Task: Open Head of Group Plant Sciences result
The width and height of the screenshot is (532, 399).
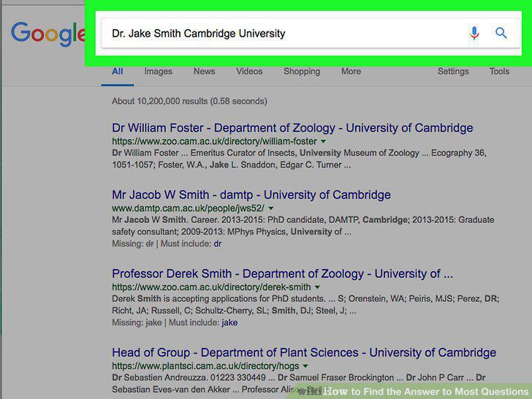Action: coord(304,352)
